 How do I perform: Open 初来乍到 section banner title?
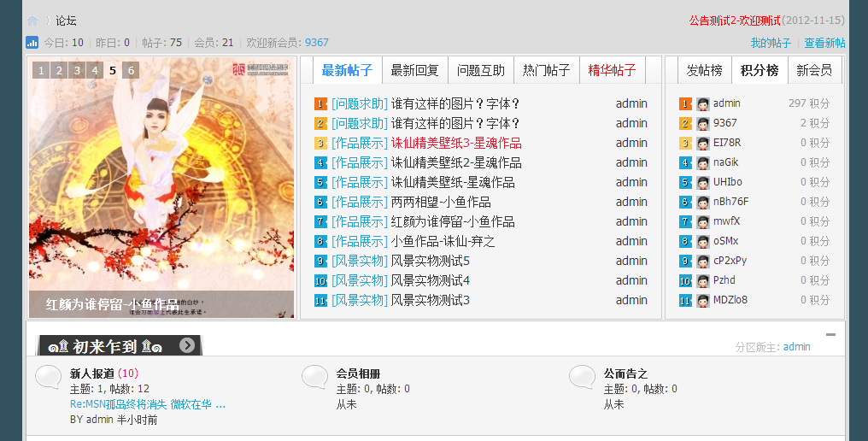(x=104, y=346)
